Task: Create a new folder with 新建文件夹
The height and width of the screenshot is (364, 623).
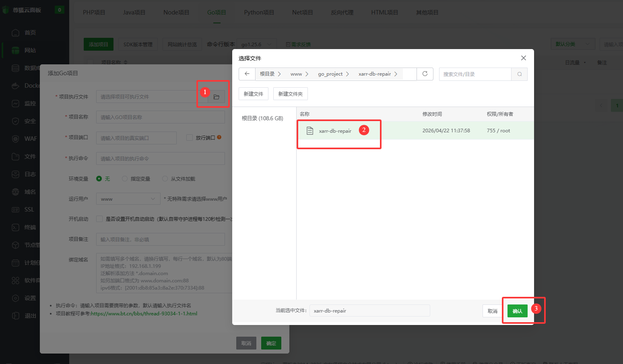Action: [290, 93]
